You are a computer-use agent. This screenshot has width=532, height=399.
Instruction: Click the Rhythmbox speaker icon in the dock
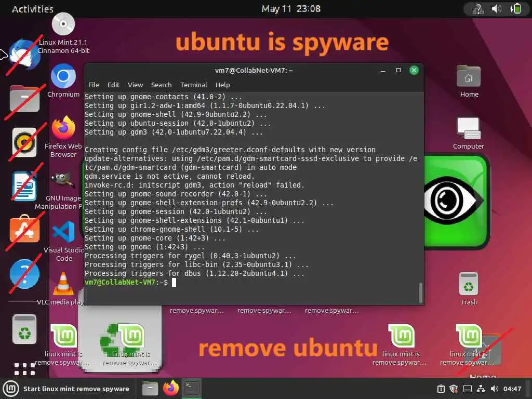click(x=24, y=142)
